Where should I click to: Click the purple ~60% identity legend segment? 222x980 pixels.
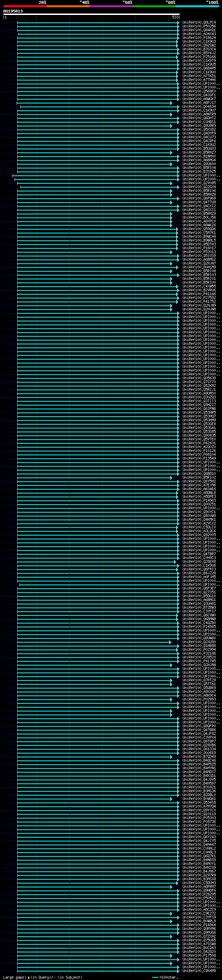pyautogui.click(x=111, y=6)
